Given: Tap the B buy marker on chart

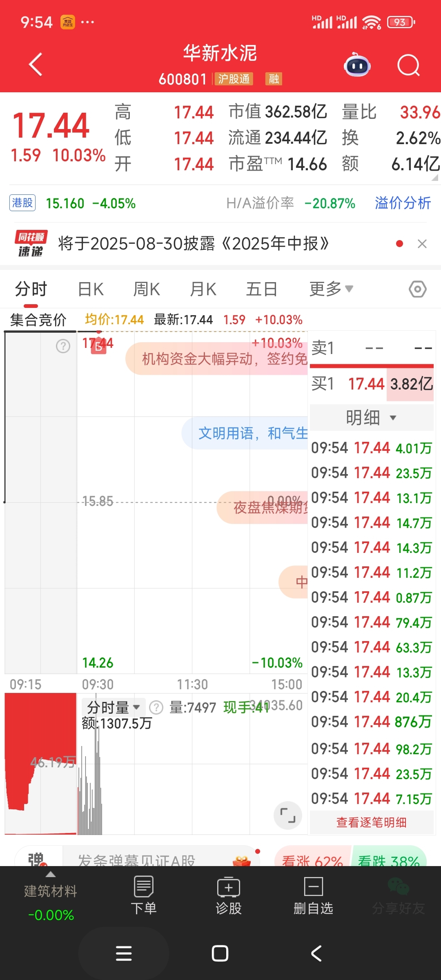Looking at the screenshot, I should (x=98, y=347).
